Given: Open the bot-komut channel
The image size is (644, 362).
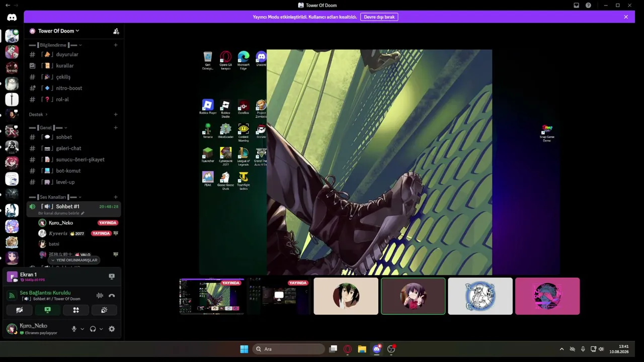Looking at the screenshot, I should click(74, 171).
